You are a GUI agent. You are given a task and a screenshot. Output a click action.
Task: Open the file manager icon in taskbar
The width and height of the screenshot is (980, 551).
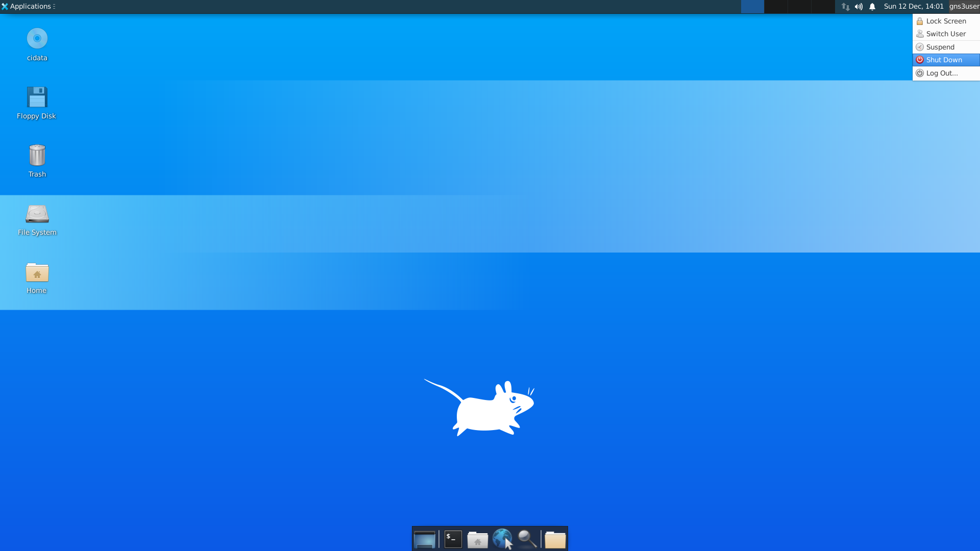(x=477, y=538)
